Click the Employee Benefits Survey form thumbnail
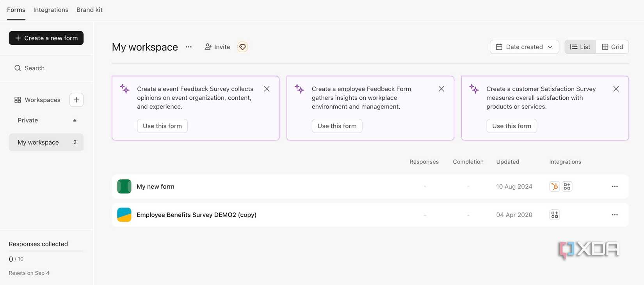644x285 pixels. (124, 215)
